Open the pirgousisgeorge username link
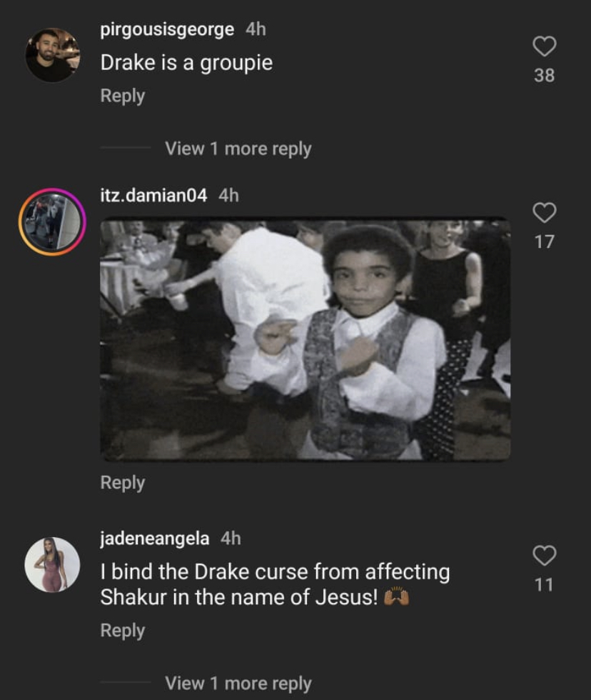This screenshot has height=700, width=591. point(167,29)
